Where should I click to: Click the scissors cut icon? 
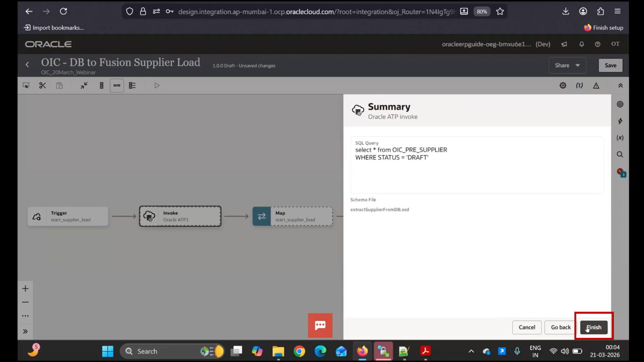click(x=42, y=85)
